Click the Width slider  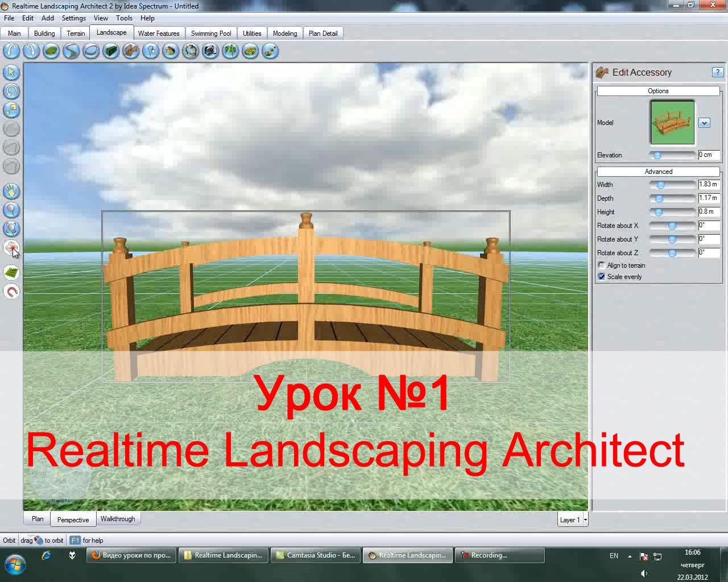(x=673, y=185)
